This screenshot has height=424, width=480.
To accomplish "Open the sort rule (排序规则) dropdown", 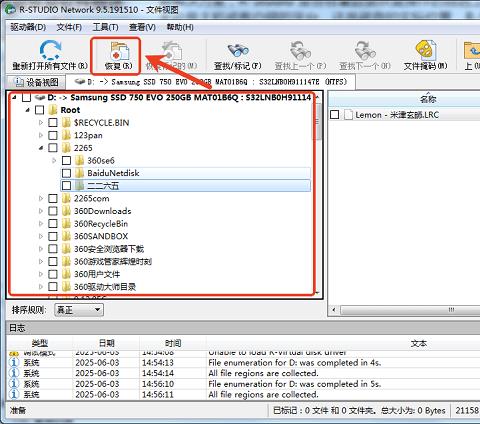I will (x=79, y=310).
